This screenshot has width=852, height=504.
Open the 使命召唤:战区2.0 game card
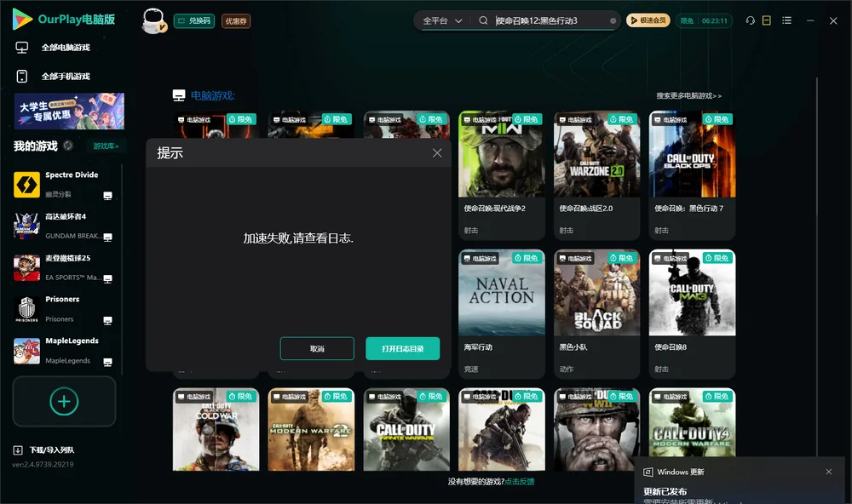pyautogui.click(x=596, y=175)
